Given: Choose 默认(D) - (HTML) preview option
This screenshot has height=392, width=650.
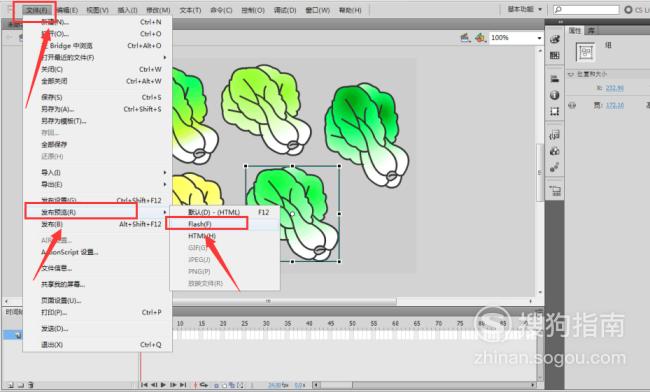Looking at the screenshot, I should pos(225,212).
